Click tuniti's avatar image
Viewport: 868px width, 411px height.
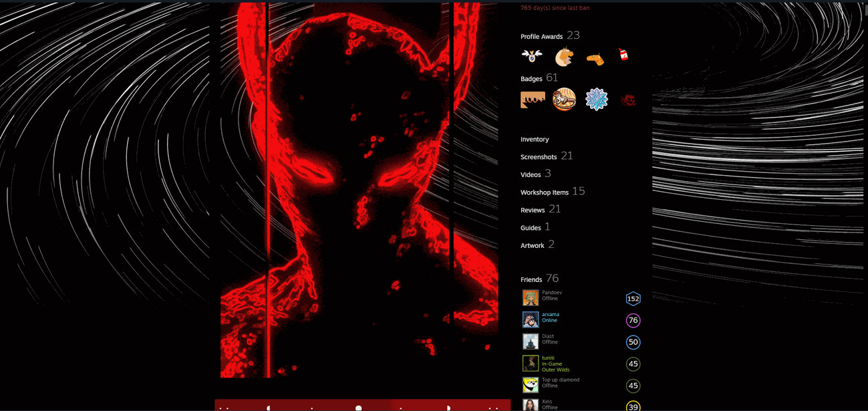click(531, 363)
